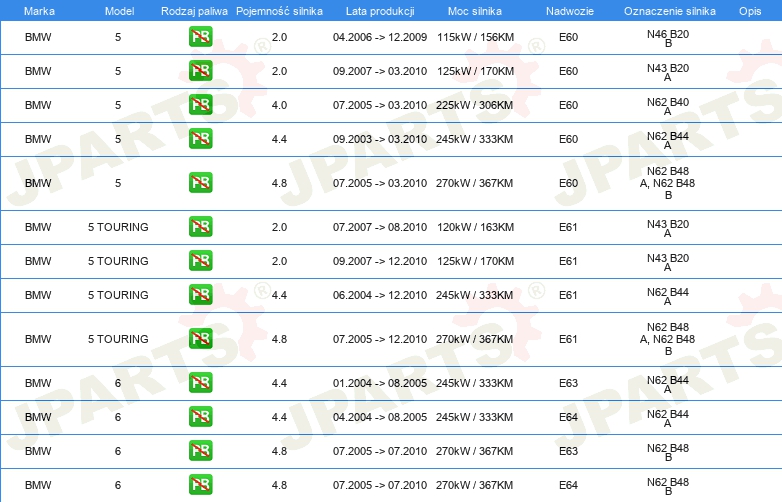Click petrol icon in BMW 6 E63 4.8 row
Image resolution: width=782 pixels, height=502 pixels.
[200, 451]
